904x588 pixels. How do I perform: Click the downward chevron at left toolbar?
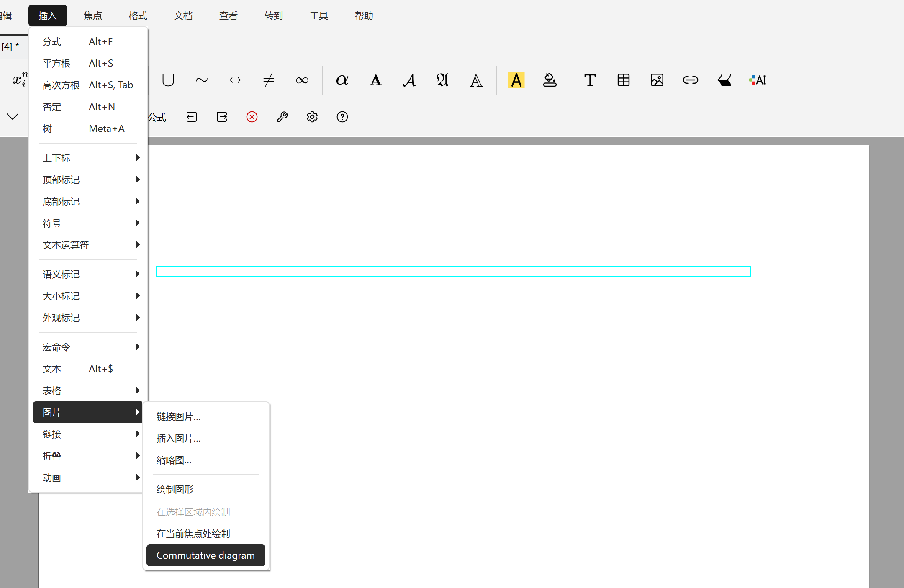tap(13, 116)
